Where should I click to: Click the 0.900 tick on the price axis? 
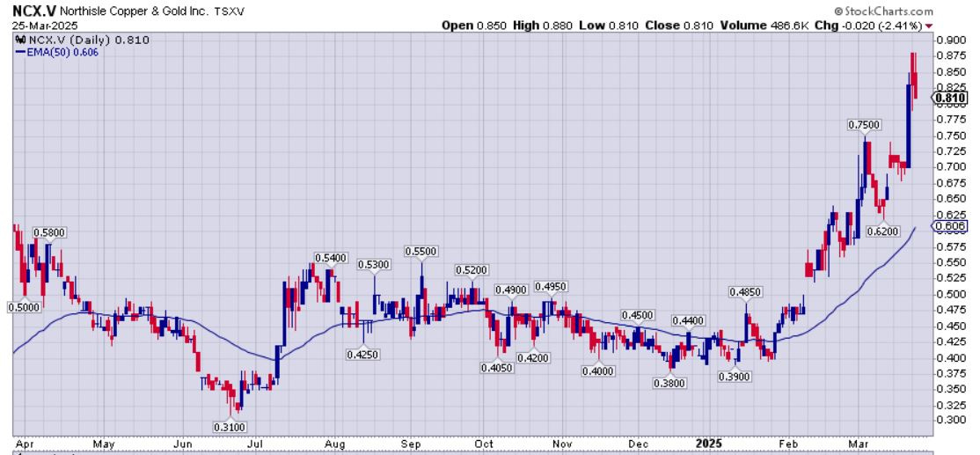coord(950,40)
